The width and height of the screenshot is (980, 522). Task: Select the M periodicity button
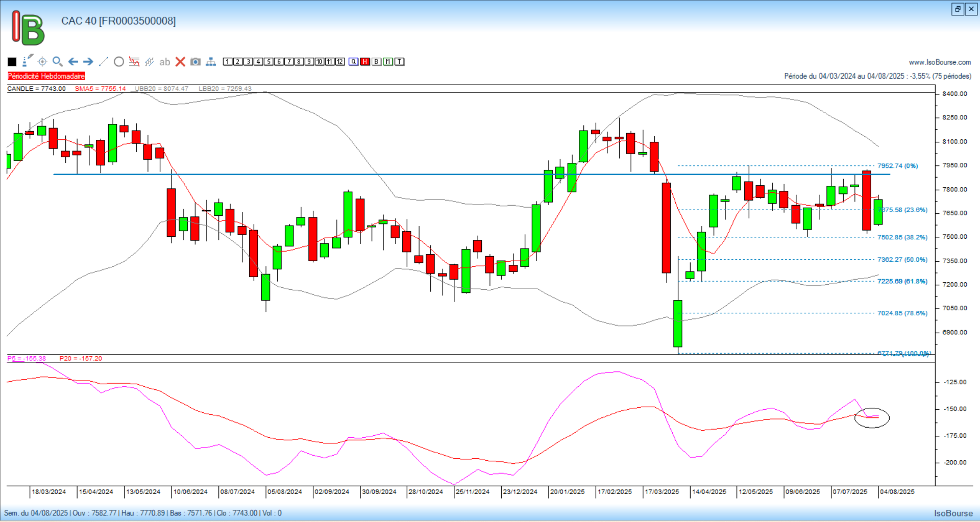coord(388,62)
